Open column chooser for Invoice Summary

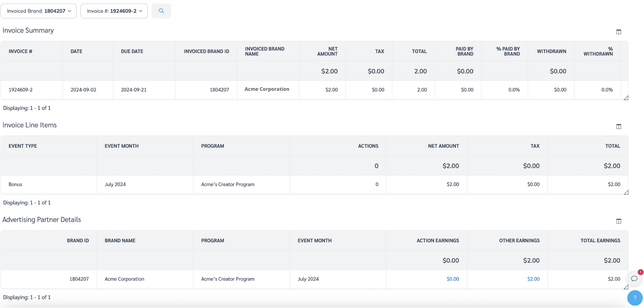click(x=618, y=32)
